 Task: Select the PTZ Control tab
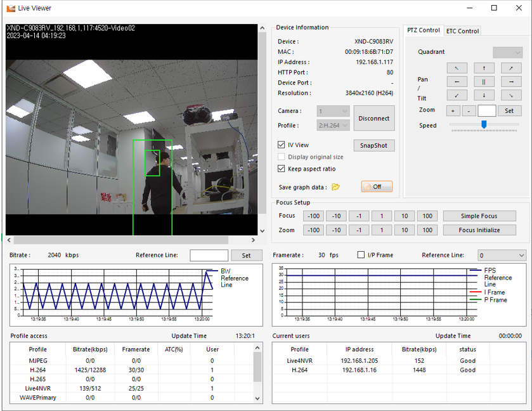click(x=423, y=30)
